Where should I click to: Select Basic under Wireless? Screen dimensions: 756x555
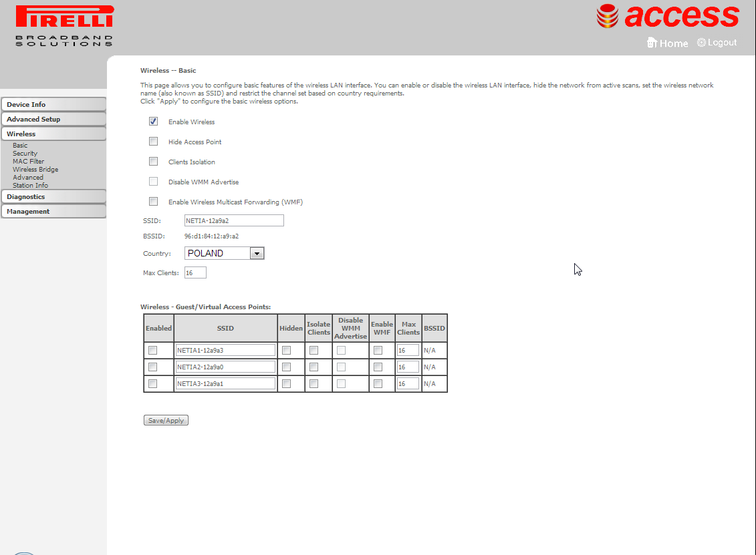click(x=20, y=145)
